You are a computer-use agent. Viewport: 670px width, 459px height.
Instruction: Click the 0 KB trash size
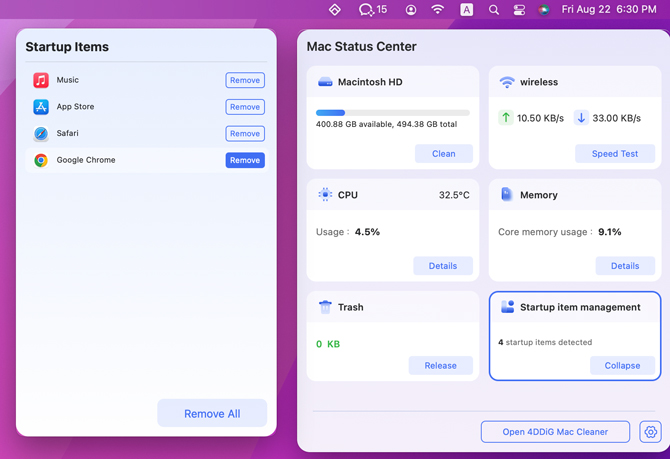click(328, 344)
